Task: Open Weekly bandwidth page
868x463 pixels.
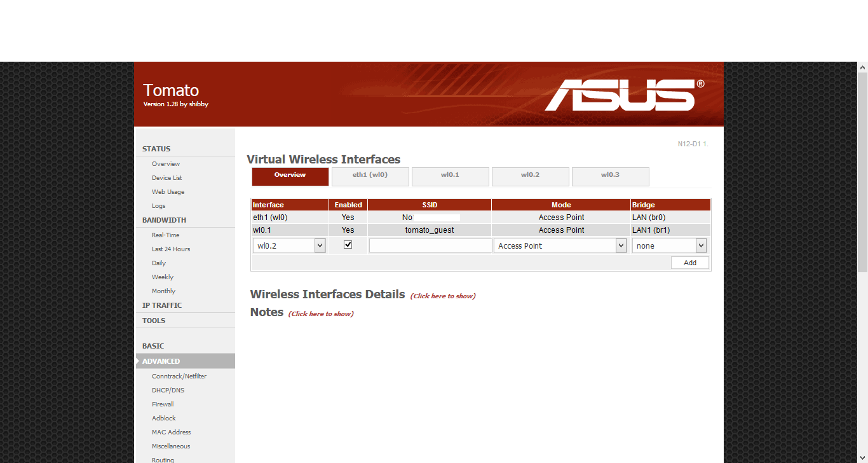Action: pyautogui.click(x=163, y=277)
